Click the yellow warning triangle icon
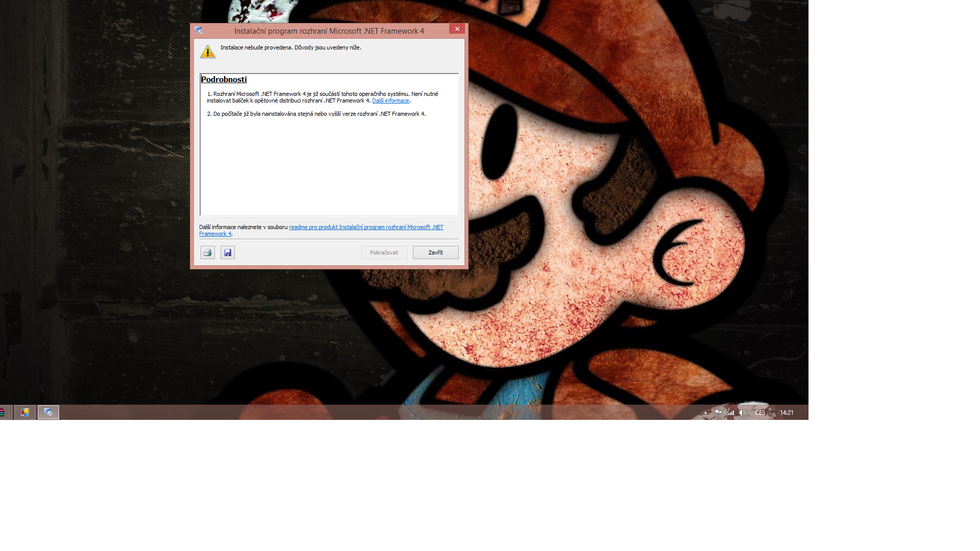Screen dimensions: 980x551 (x=208, y=52)
